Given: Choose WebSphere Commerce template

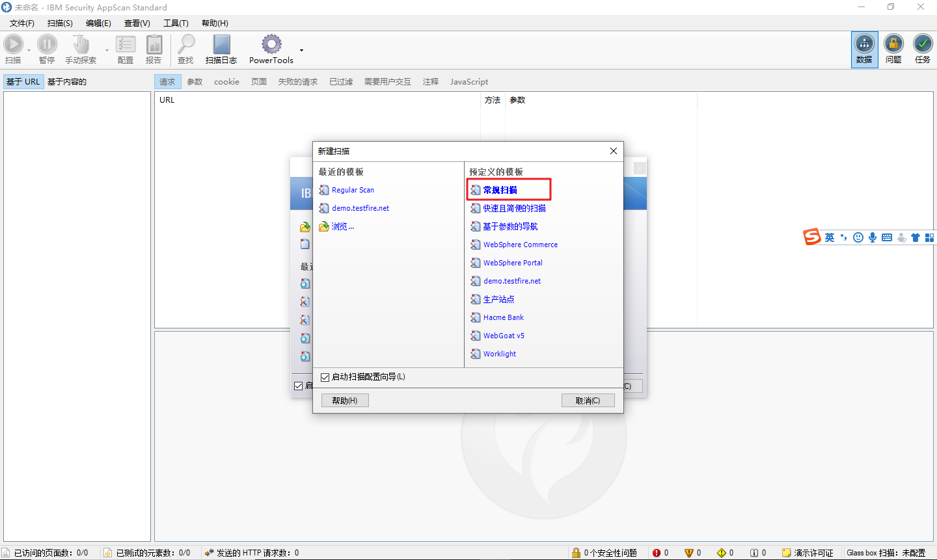Looking at the screenshot, I should (x=521, y=245).
